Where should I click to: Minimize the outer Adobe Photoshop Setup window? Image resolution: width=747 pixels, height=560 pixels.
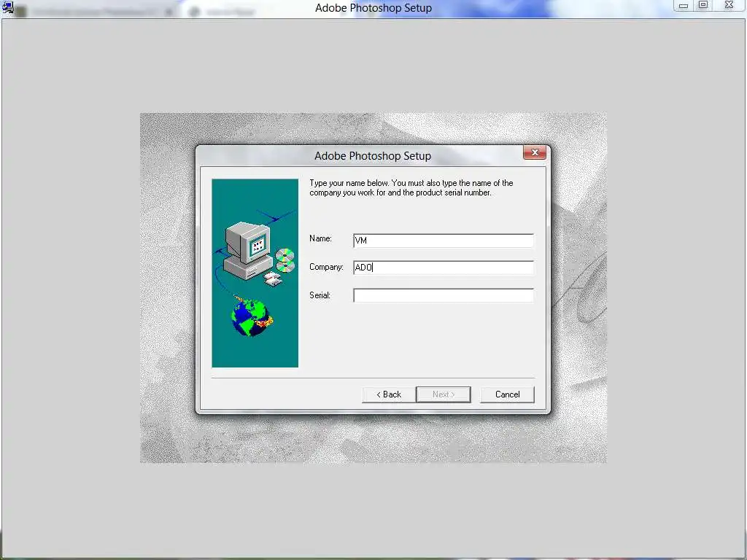coord(683,5)
